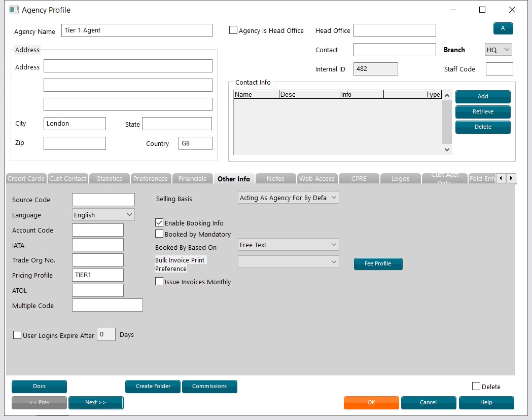The image size is (532, 420).
Task: Open the Logos tab
Action: (400, 178)
